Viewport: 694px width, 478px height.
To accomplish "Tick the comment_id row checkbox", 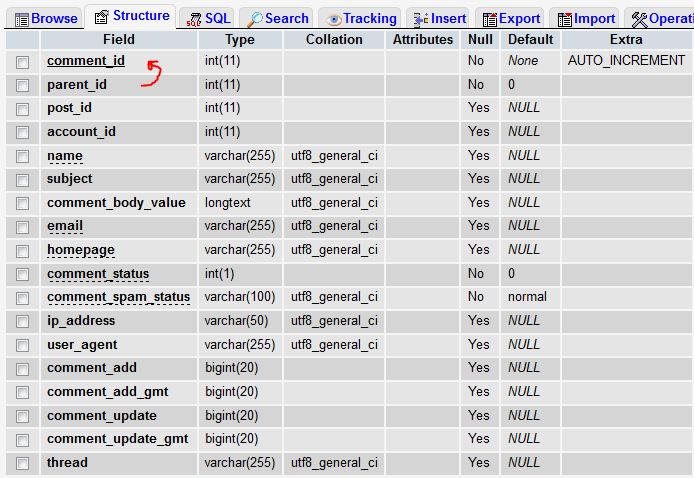I will coord(23,62).
